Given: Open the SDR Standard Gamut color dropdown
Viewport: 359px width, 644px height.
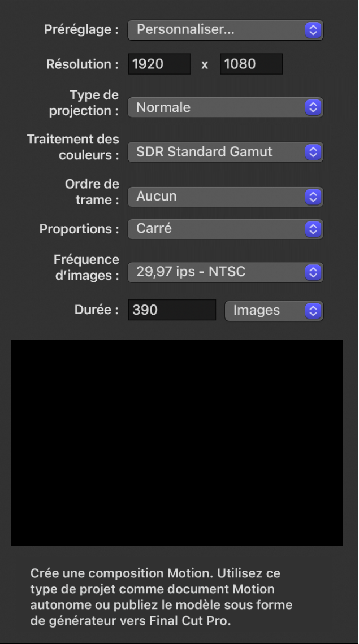Looking at the screenshot, I should tap(225, 151).
